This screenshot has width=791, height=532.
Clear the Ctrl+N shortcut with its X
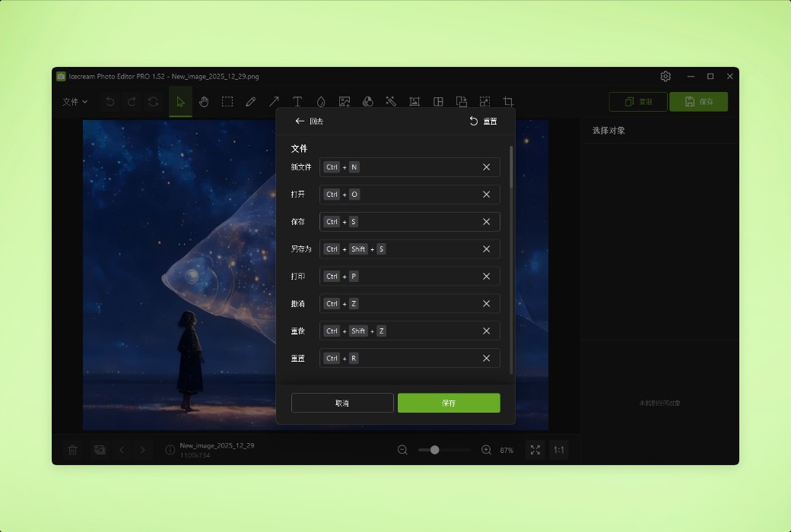487,167
